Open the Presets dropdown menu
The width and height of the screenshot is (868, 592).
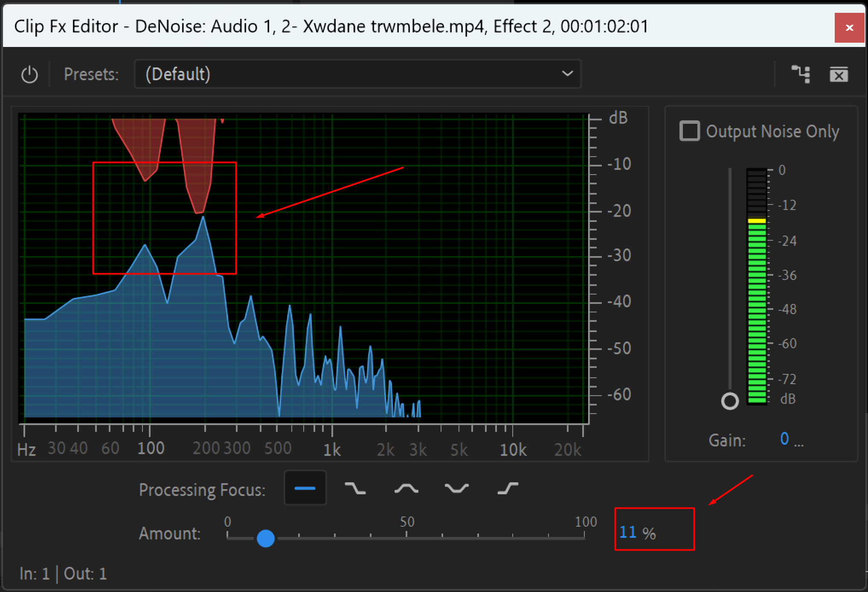click(x=357, y=74)
